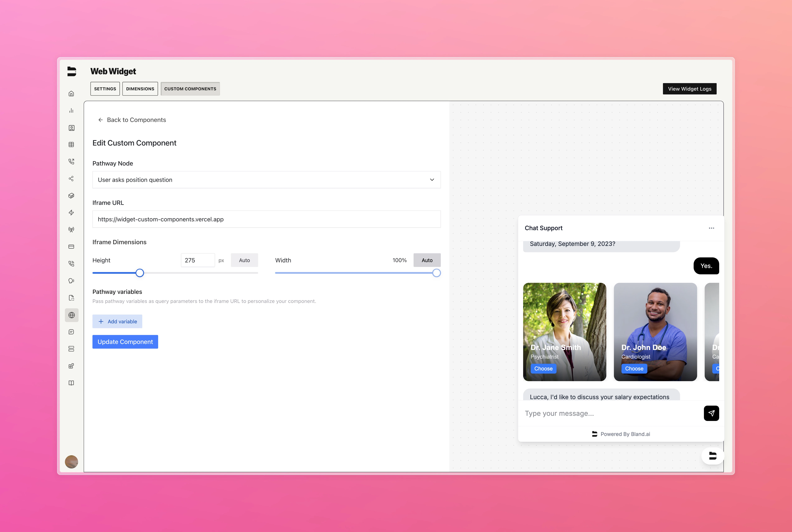Open the table grid sidebar icon
This screenshot has height=532, width=792.
(x=71, y=145)
